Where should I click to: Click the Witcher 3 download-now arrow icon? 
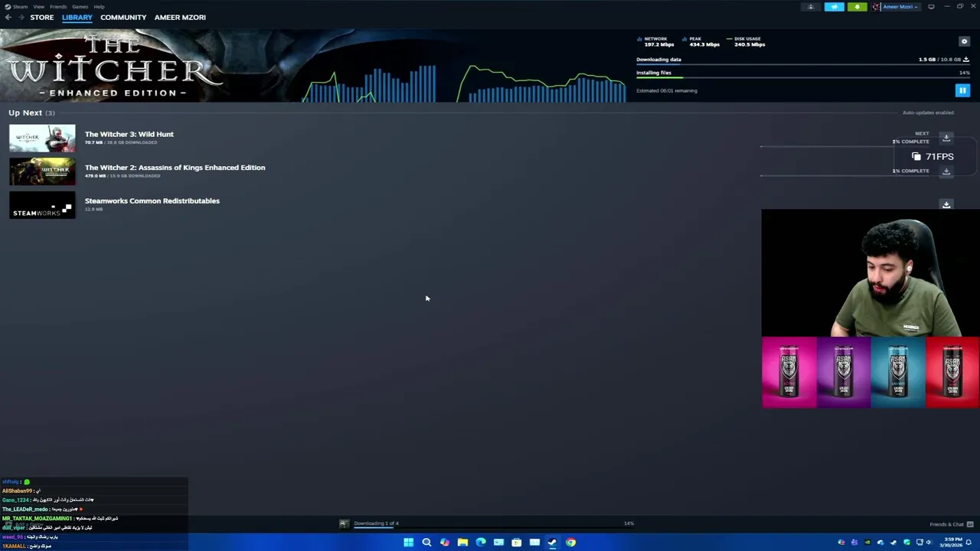[x=946, y=138]
